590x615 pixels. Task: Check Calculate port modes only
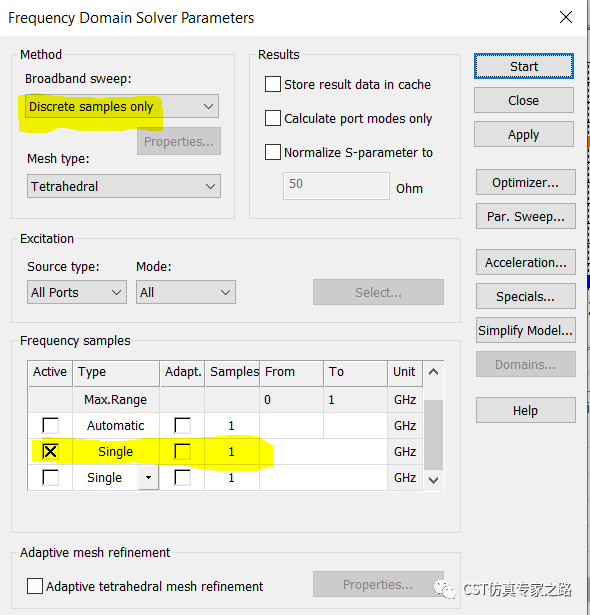[x=273, y=118]
